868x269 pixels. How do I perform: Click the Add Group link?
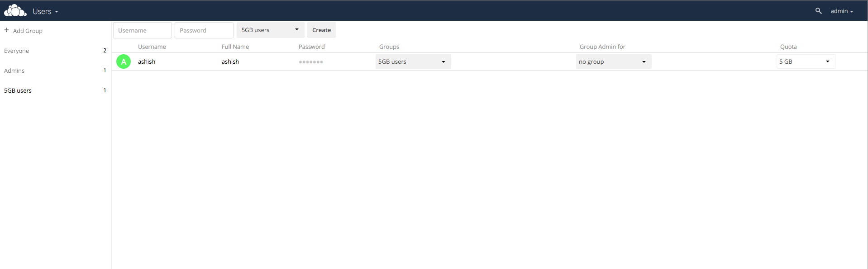28,31
